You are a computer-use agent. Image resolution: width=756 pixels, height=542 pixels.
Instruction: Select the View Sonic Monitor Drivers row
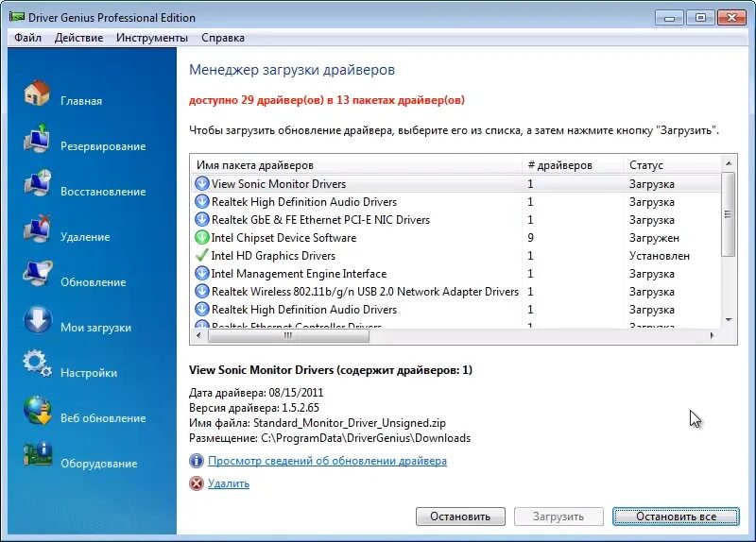point(455,183)
